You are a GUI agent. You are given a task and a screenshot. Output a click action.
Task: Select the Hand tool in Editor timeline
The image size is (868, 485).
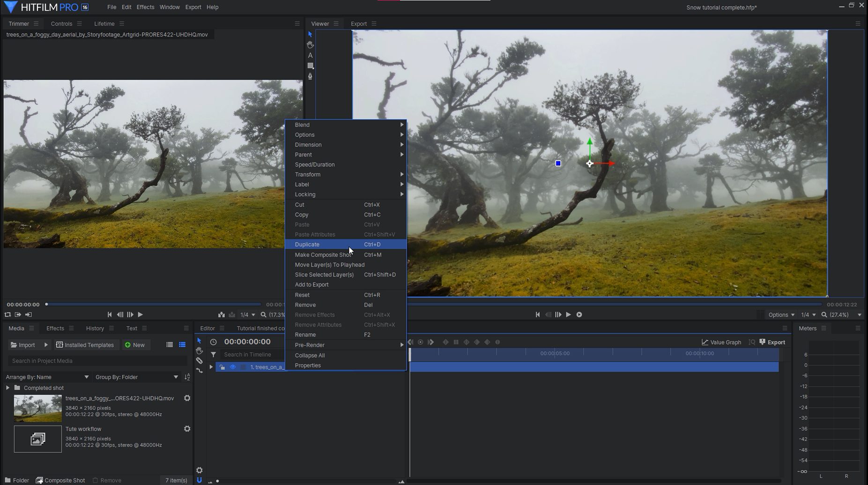point(199,351)
